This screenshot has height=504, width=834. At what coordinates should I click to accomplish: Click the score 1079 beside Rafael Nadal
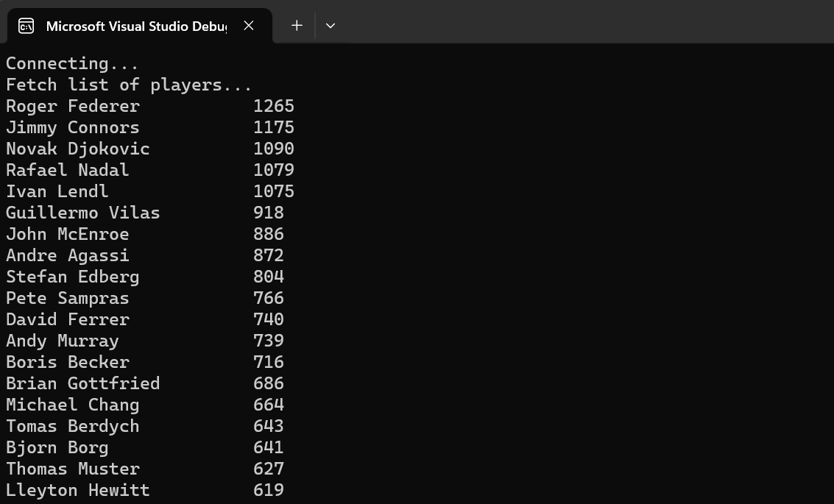tap(273, 170)
